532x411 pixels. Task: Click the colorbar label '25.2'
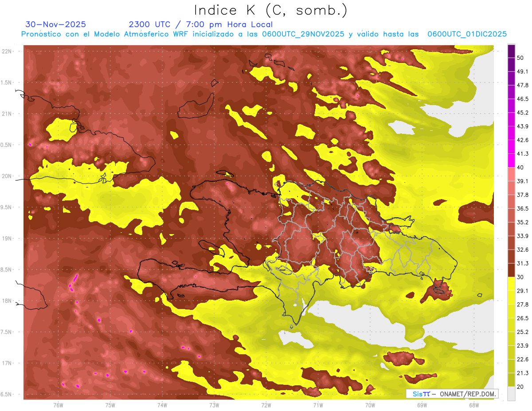click(522, 332)
